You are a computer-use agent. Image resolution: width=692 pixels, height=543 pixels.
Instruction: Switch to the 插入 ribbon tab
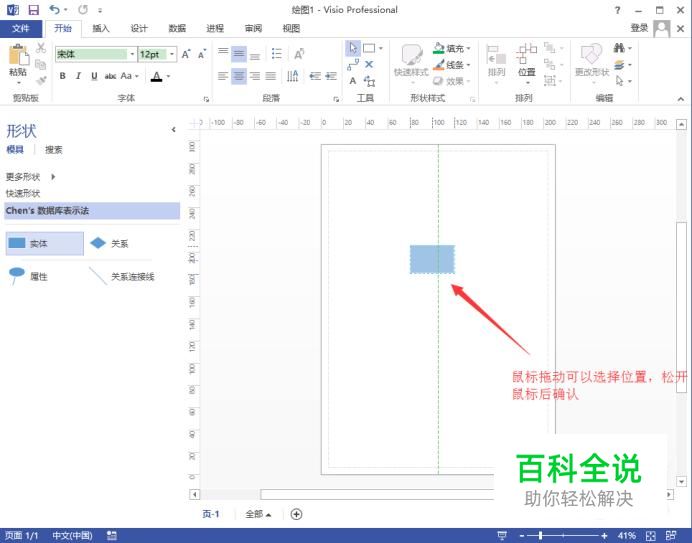101,29
